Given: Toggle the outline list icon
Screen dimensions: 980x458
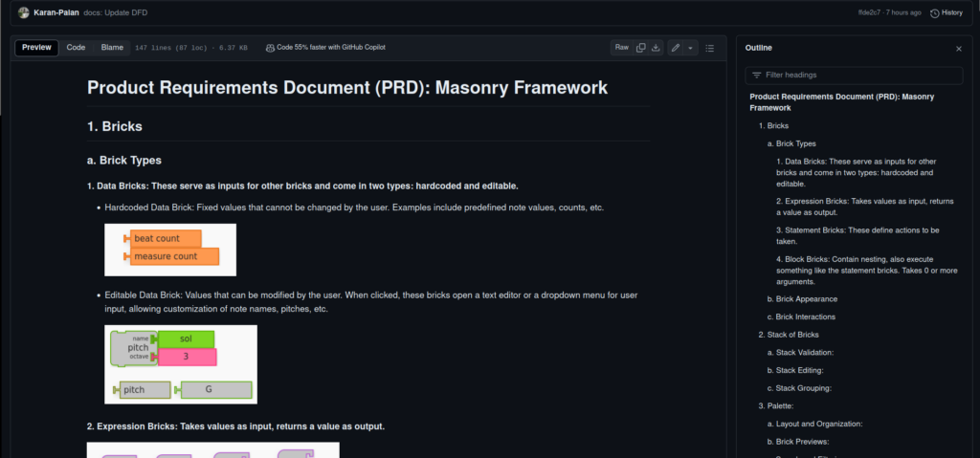Looking at the screenshot, I should coord(709,47).
